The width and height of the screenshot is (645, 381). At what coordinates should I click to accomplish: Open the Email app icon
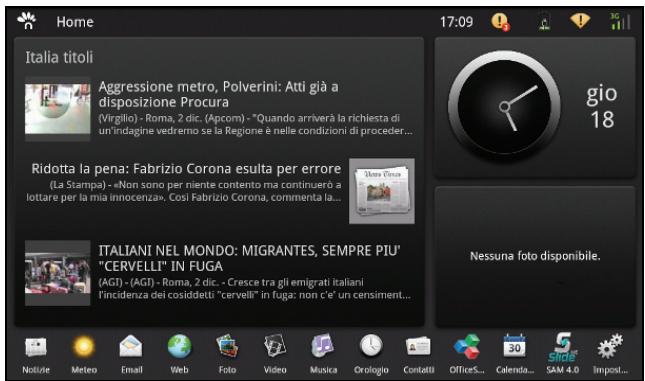coord(131,347)
